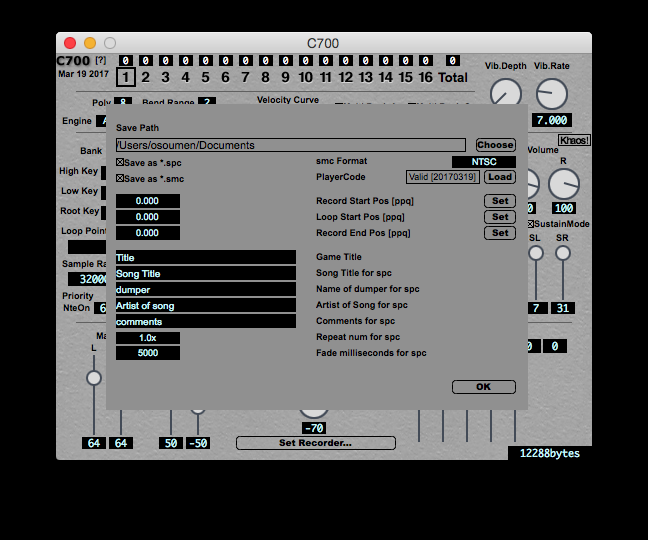Click Load next to PlayerCode

click(x=500, y=177)
